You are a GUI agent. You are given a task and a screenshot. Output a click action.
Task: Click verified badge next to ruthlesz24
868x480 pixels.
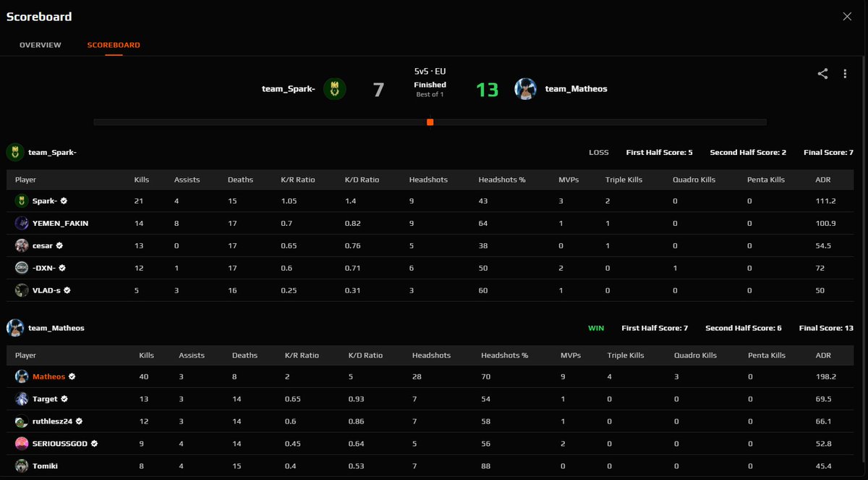click(x=79, y=421)
